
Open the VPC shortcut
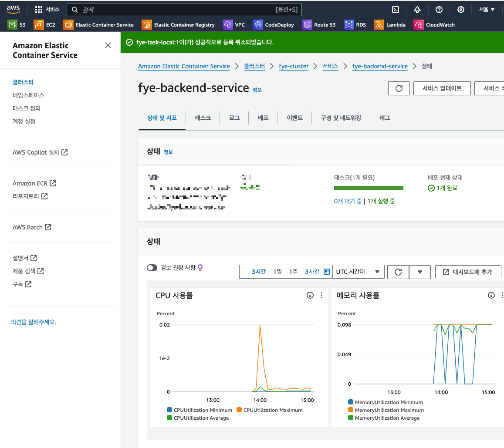point(233,25)
